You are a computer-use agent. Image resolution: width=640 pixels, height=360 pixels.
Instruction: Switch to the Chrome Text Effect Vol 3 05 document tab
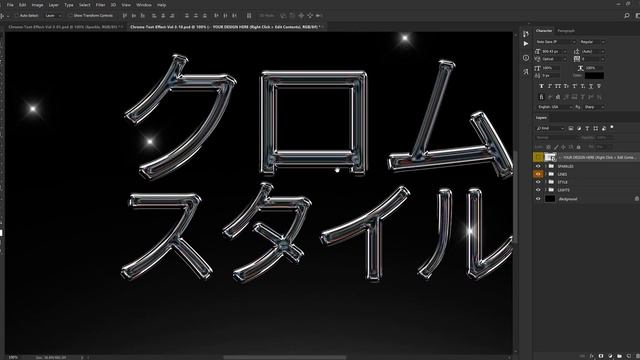click(64, 27)
